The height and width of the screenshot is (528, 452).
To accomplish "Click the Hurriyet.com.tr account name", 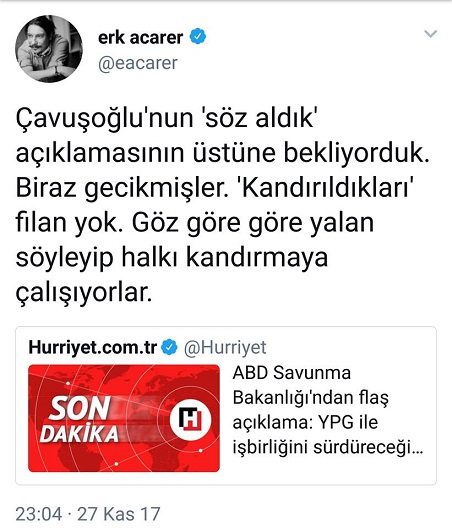I will (93, 347).
